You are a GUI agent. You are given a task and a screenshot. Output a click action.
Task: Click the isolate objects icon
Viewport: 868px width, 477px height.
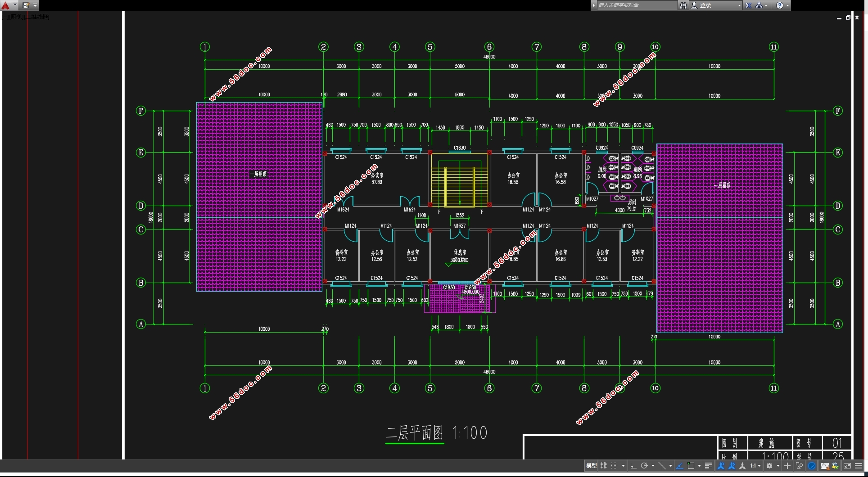click(x=799, y=466)
